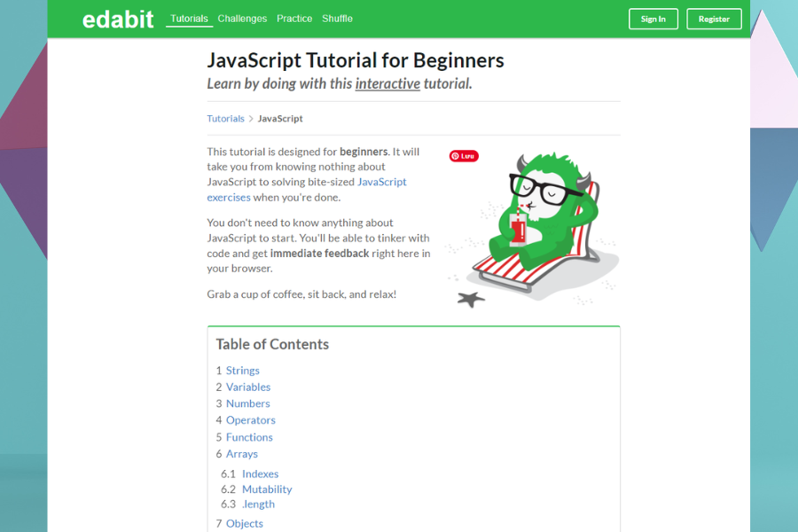Viewport: 798px width, 532px height.
Task: Select Shuffle in the top navigation
Action: click(337, 19)
